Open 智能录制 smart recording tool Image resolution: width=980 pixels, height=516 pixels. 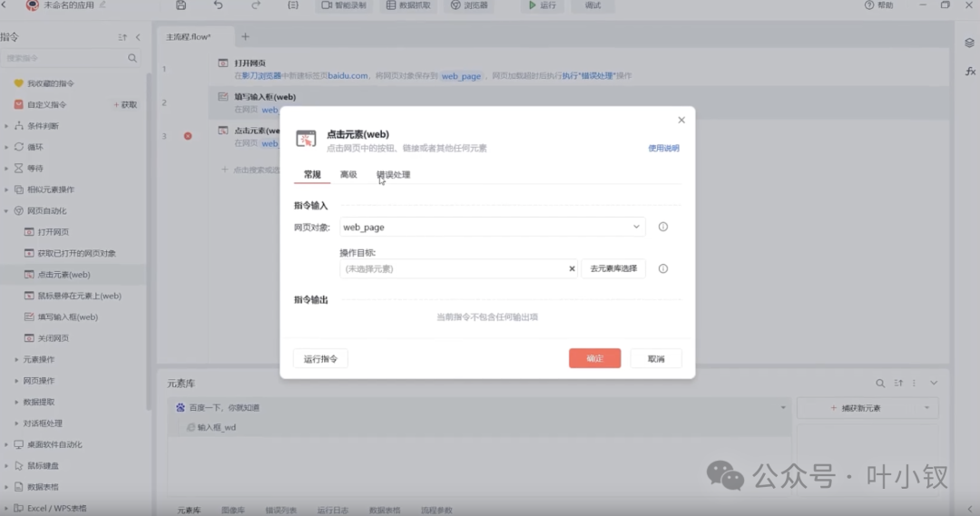point(344,5)
